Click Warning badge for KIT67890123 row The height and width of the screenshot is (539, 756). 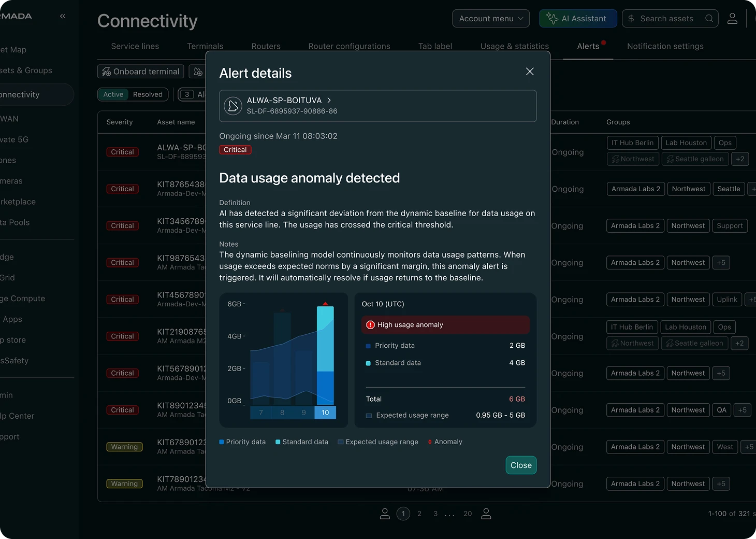[124, 447]
